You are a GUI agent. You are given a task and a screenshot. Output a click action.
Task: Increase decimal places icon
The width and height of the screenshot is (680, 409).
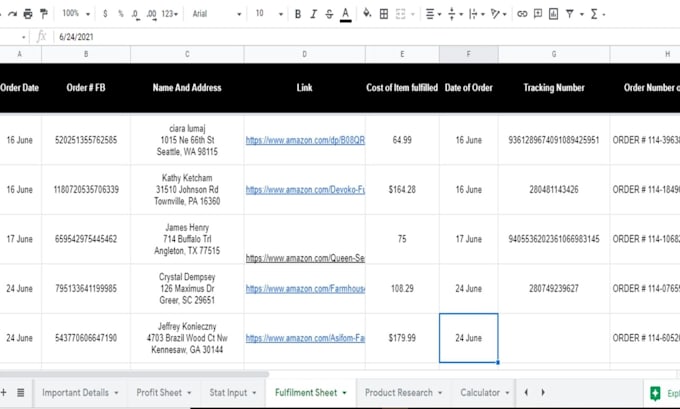(x=151, y=14)
